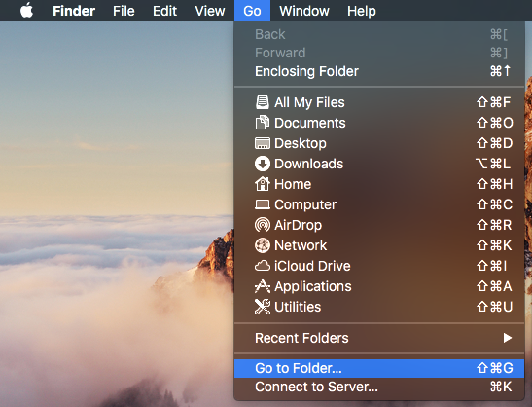
Task: Expand the Recent Folders submenu arrow
Action: pyautogui.click(x=508, y=338)
